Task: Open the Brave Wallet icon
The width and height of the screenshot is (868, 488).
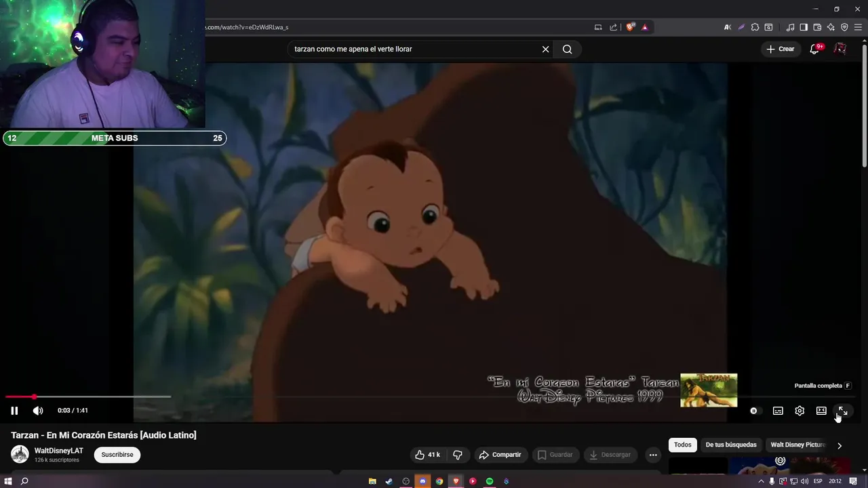Action: pyautogui.click(x=817, y=27)
